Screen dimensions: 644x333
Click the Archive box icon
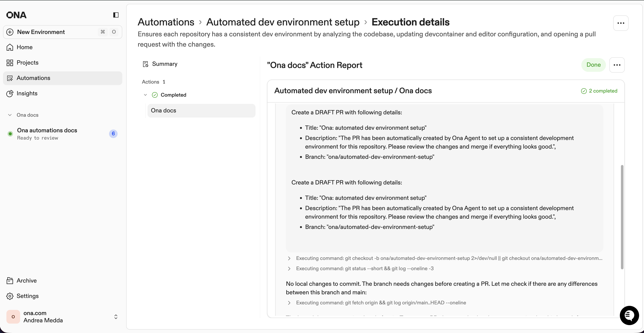[10, 280]
